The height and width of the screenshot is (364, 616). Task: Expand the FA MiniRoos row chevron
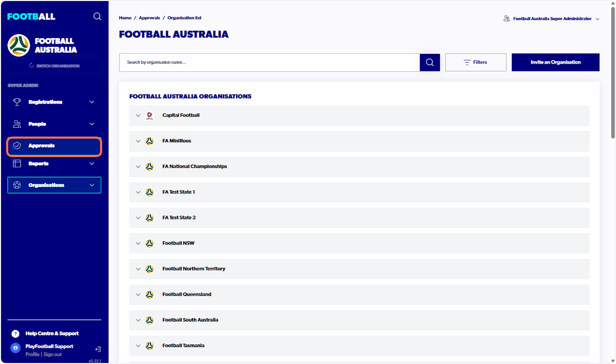coord(138,141)
